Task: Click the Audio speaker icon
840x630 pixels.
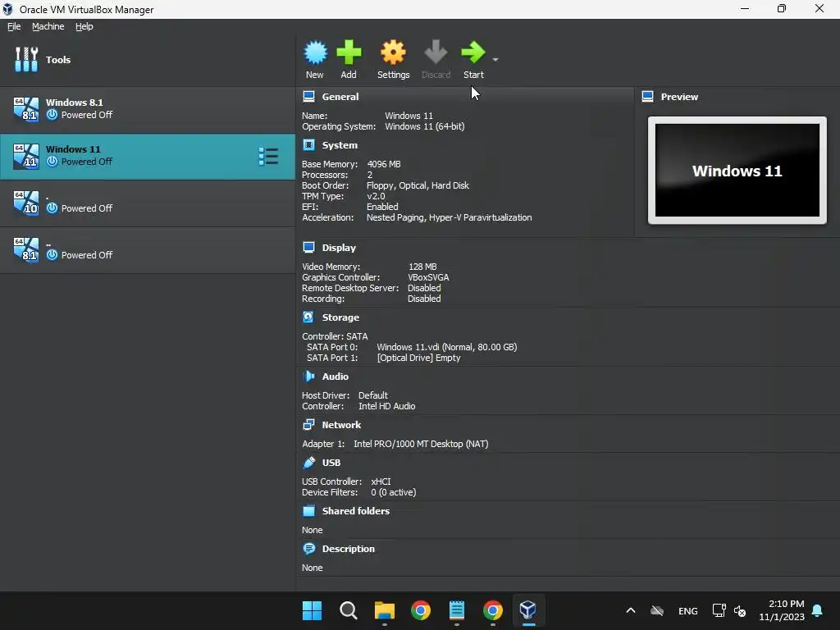Action: coord(308,377)
